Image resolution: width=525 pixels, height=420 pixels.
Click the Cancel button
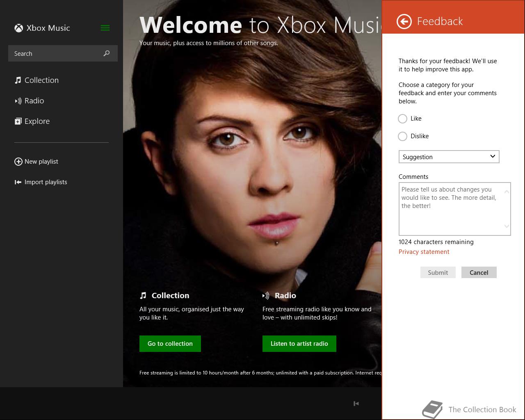coord(479,272)
